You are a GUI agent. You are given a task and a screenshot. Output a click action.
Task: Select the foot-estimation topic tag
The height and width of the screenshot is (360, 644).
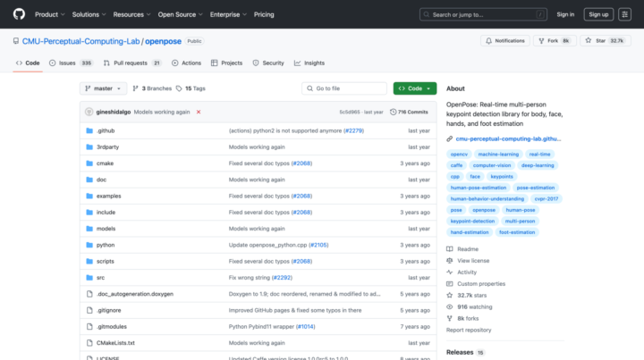(x=517, y=232)
